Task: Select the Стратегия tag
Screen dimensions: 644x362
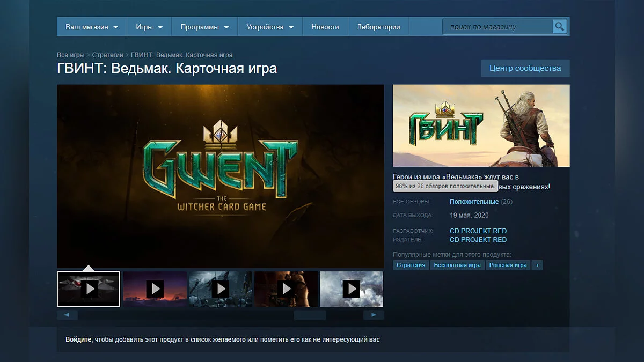Action: pyautogui.click(x=411, y=265)
